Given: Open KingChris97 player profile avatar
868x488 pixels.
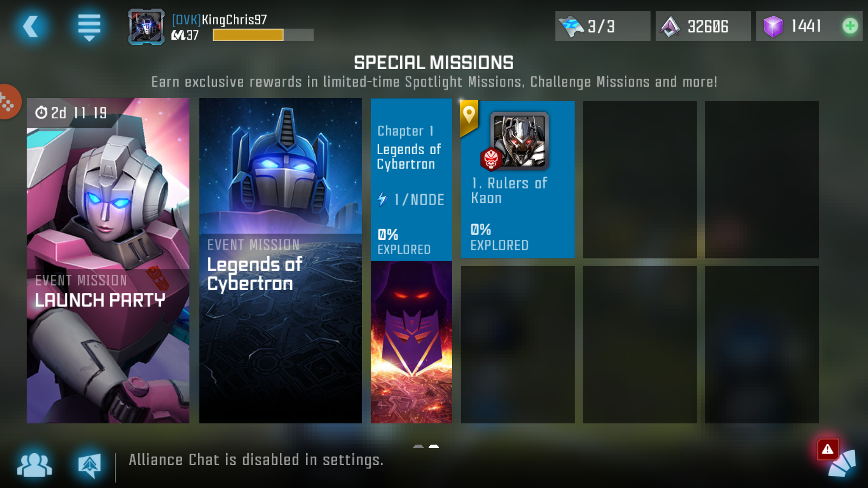Looking at the screenshot, I should click(146, 27).
